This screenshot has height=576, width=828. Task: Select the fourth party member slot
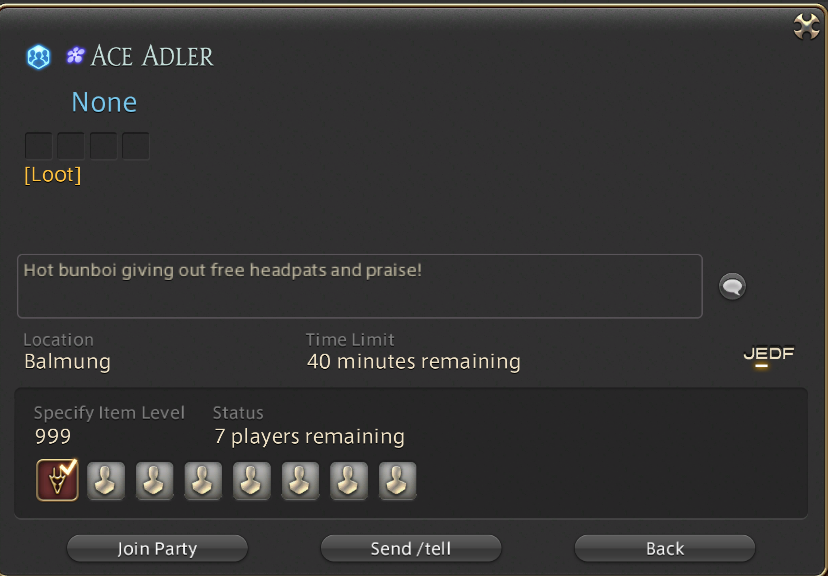point(203,480)
